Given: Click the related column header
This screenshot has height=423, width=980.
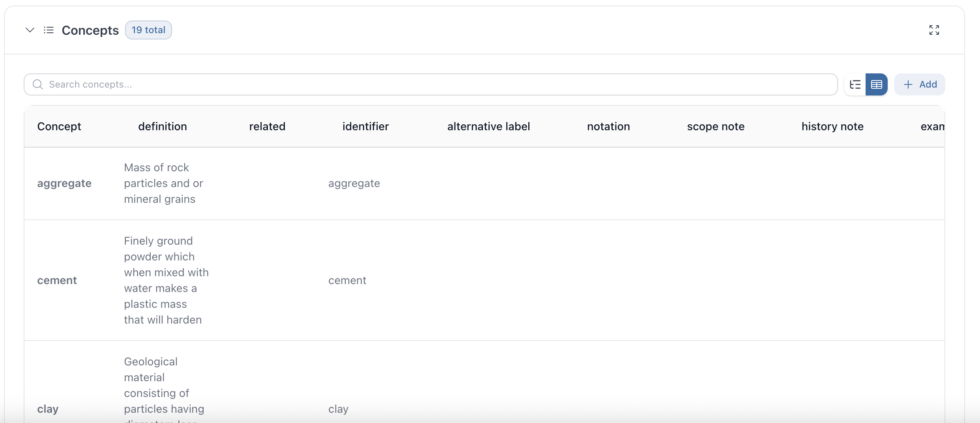Looking at the screenshot, I should click(267, 126).
